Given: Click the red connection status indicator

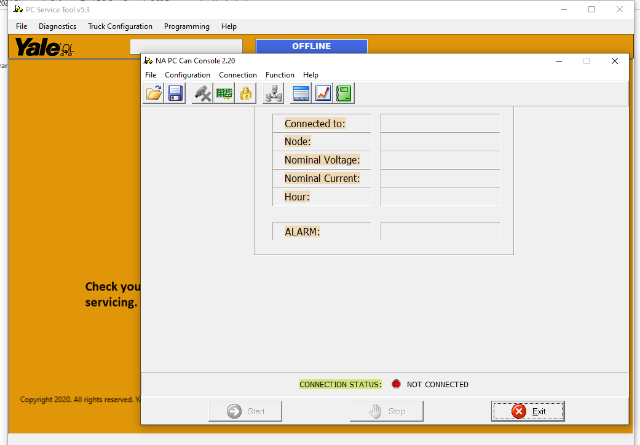Looking at the screenshot, I should click(x=396, y=384).
